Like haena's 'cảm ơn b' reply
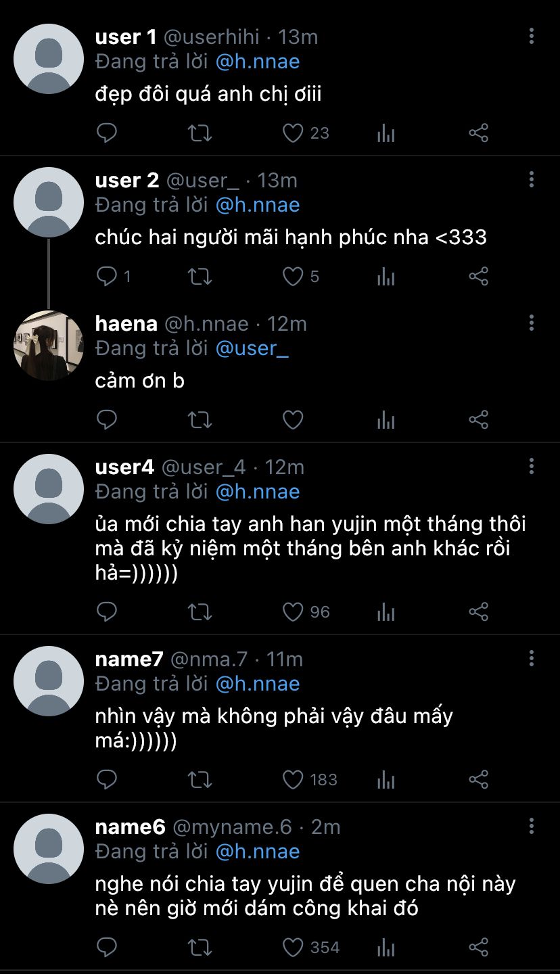This screenshot has width=560, height=974. point(293,420)
